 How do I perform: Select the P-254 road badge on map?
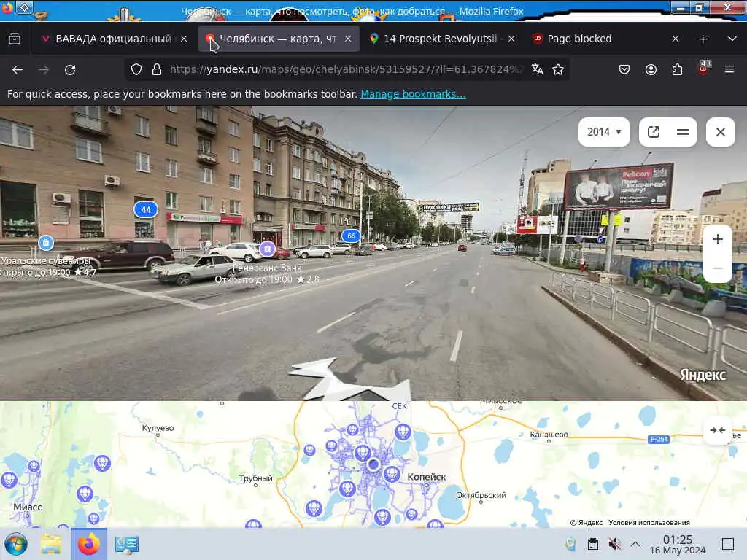659,439
